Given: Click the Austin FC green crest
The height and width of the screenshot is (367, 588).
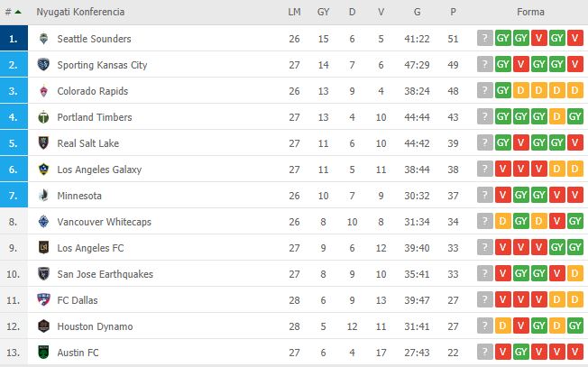Looking at the screenshot, I should 43,352.
